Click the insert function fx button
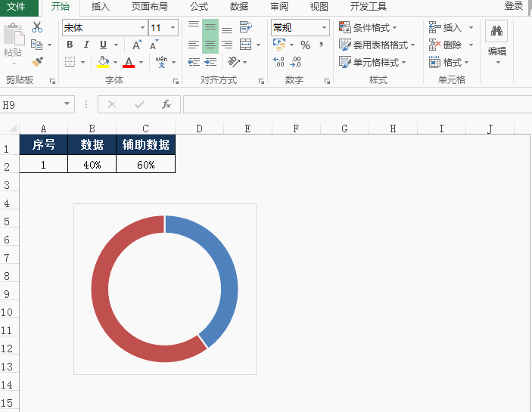The width and height of the screenshot is (532, 412). coord(166,104)
